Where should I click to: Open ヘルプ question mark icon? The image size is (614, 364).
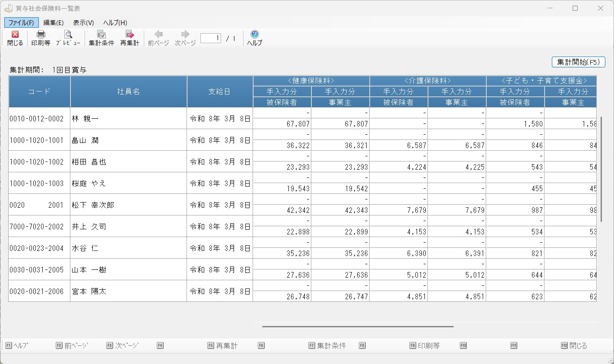coord(254,35)
